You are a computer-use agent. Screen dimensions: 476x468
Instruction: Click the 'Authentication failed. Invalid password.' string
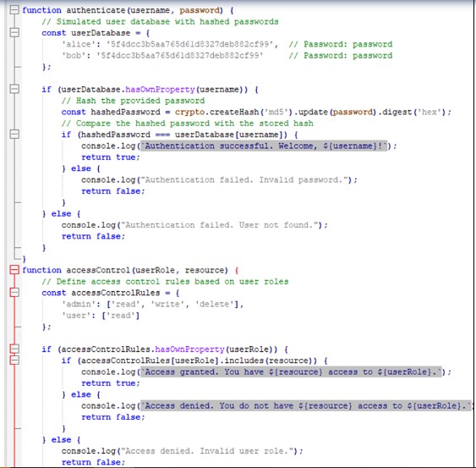(x=243, y=180)
